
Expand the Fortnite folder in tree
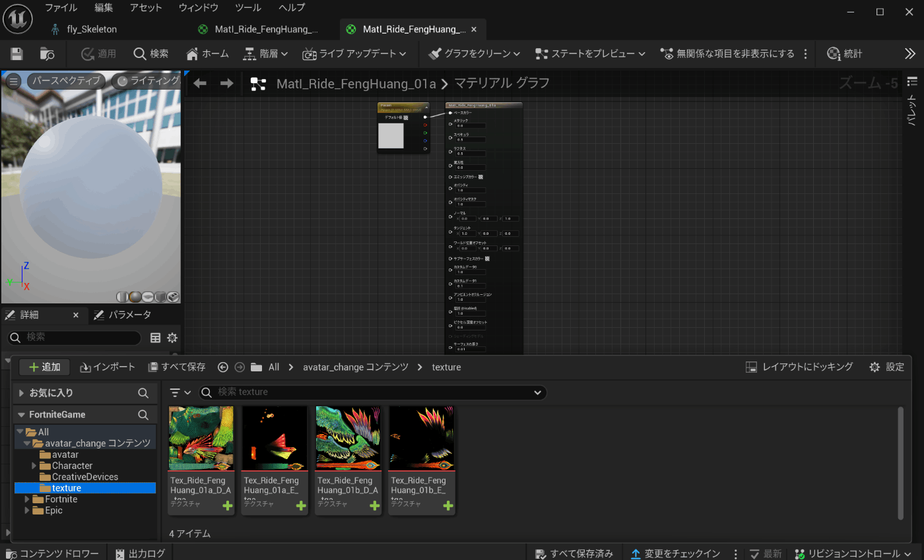click(x=27, y=499)
